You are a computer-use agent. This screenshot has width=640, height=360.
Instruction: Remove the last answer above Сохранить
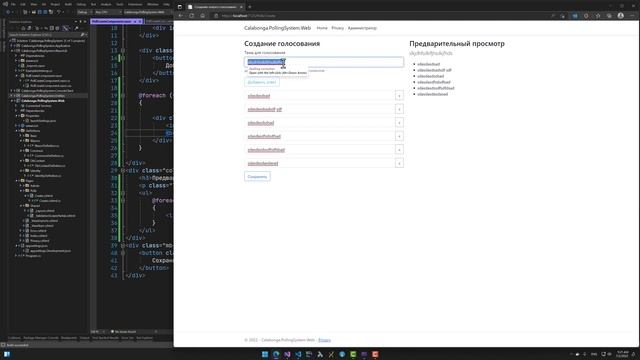(399, 163)
